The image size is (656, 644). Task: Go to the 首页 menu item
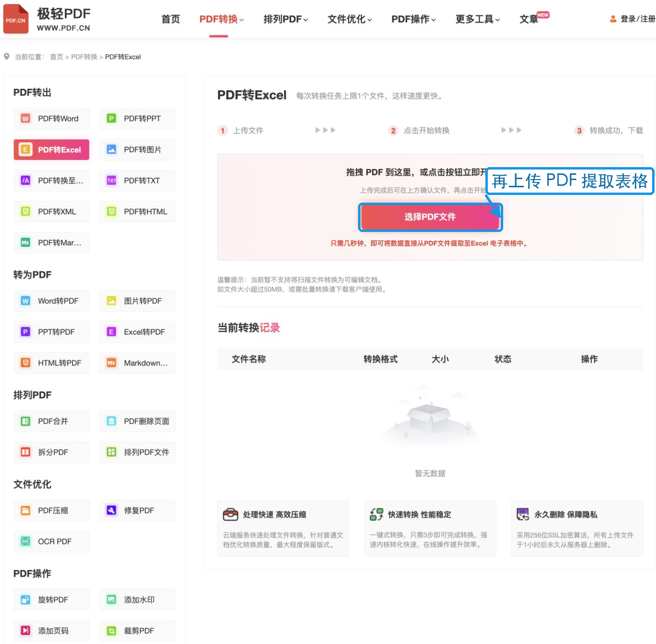[x=171, y=19]
